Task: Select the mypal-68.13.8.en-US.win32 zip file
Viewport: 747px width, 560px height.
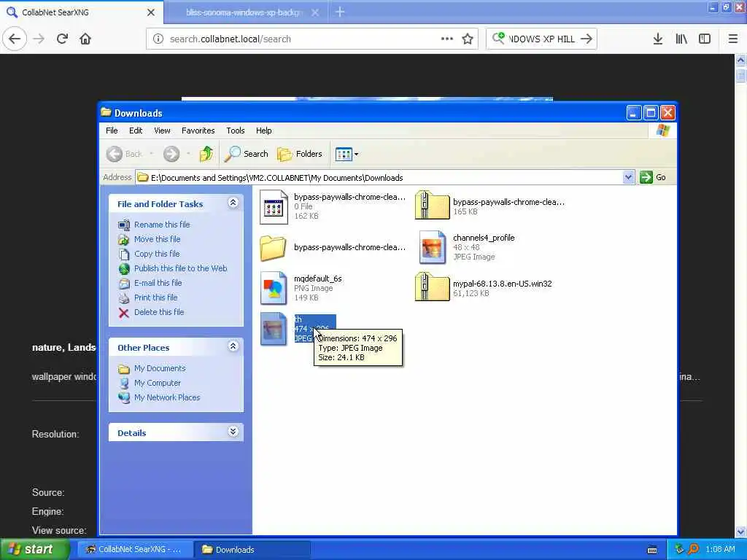Action: (432, 287)
